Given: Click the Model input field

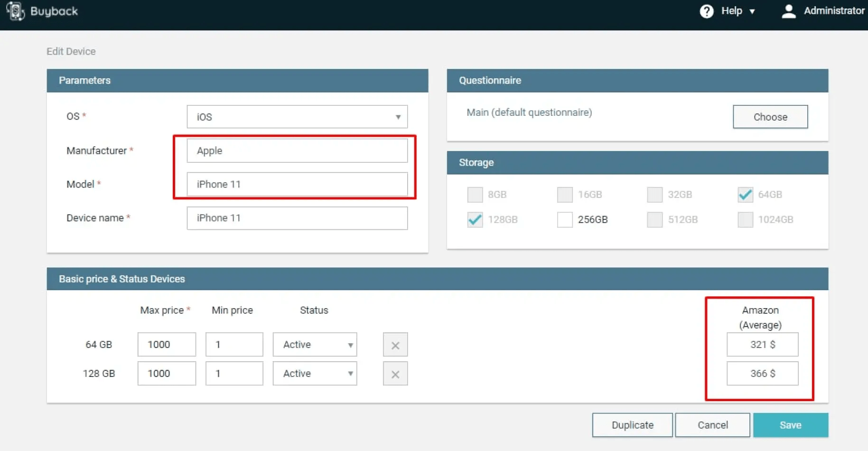Looking at the screenshot, I should click(297, 184).
